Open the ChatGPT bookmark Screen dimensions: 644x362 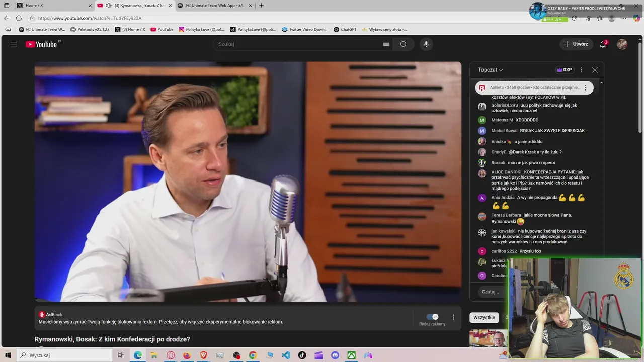(345, 30)
